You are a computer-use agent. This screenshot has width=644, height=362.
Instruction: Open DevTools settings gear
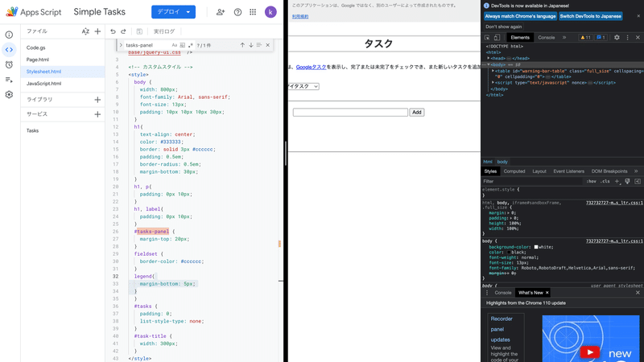[617, 37]
